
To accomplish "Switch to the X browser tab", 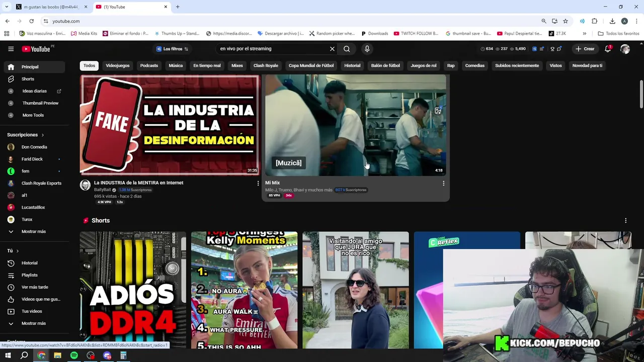I will coord(50,7).
